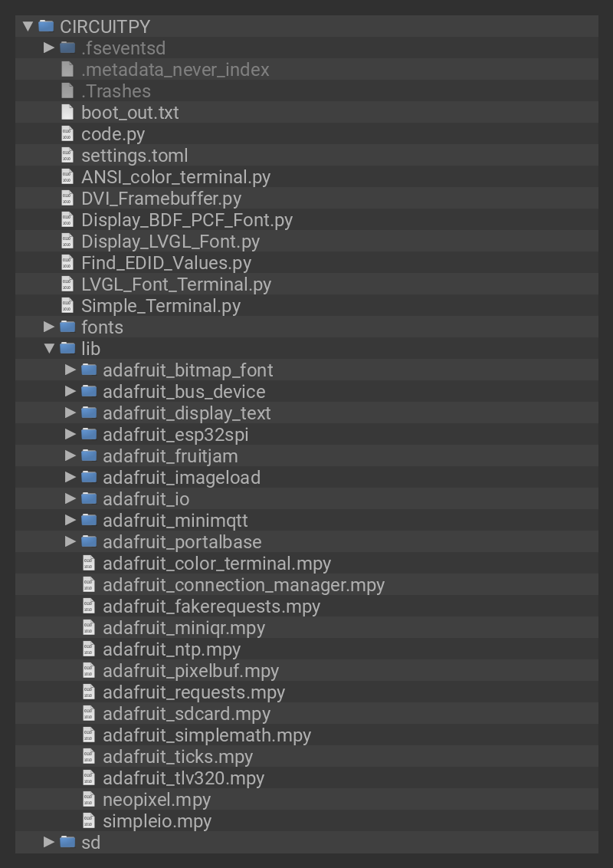Select the hidden .Trashes file entry
613x868 pixels.
116,90
